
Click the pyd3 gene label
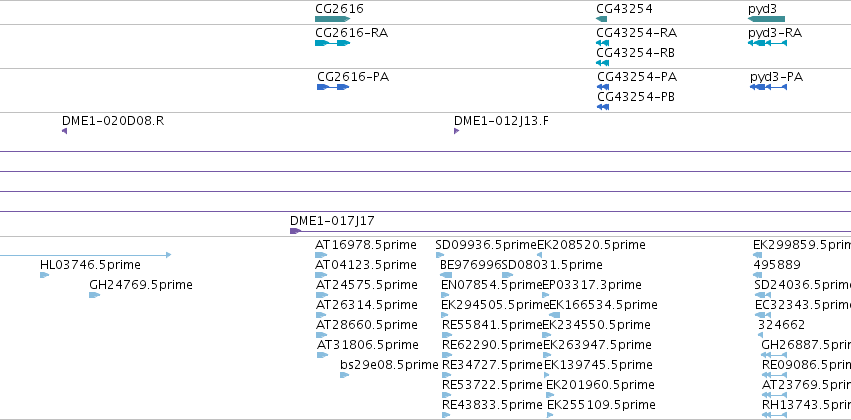click(762, 9)
